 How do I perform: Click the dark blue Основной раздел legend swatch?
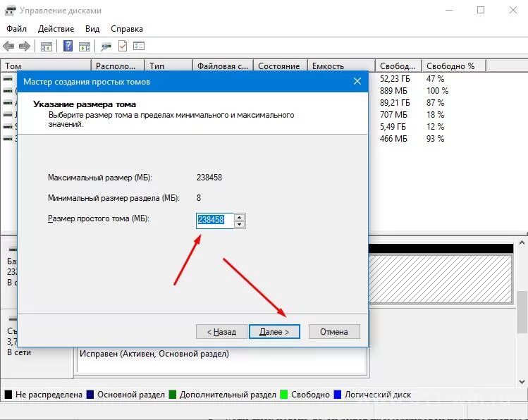[90, 395]
